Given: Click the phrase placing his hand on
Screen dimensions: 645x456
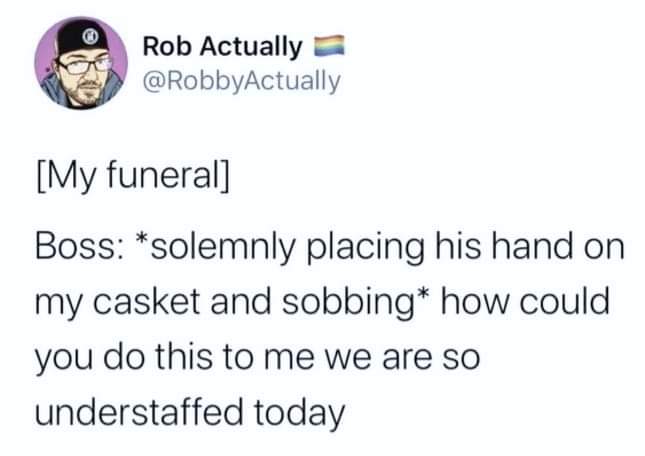Looking at the screenshot, I should tap(466, 248).
